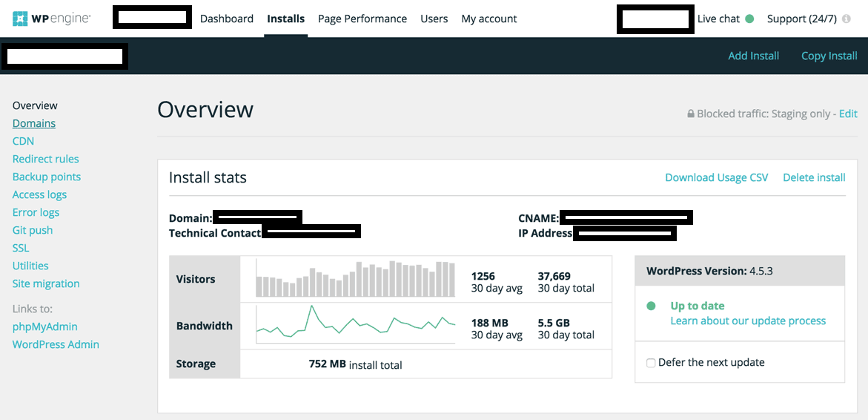Viewport: 868px width, 420px height.
Task: Click the Blocked traffic lock icon
Action: (691, 114)
